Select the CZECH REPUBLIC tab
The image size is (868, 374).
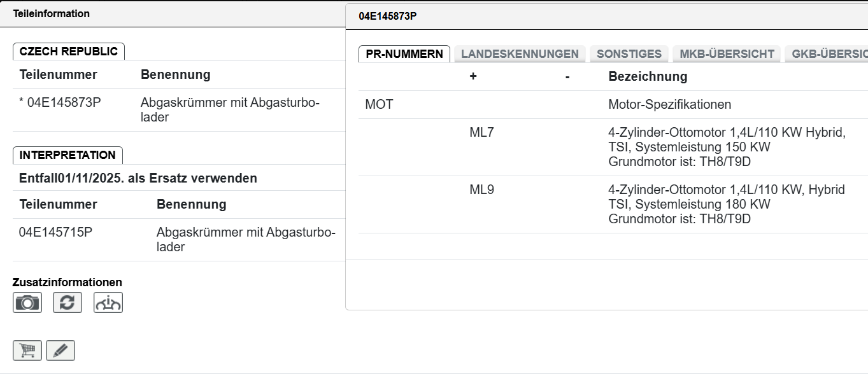coord(69,52)
